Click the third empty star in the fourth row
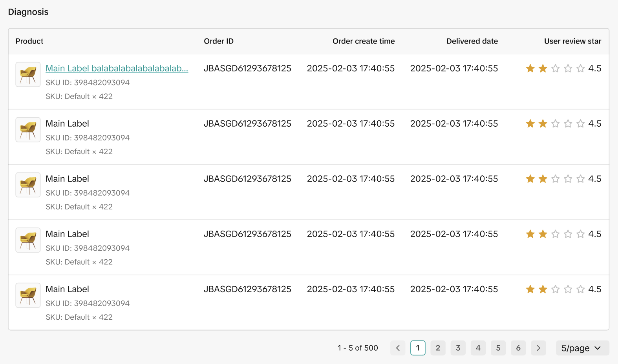Image resolution: width=618 pixels, height=364 pixels. point(555,234)
